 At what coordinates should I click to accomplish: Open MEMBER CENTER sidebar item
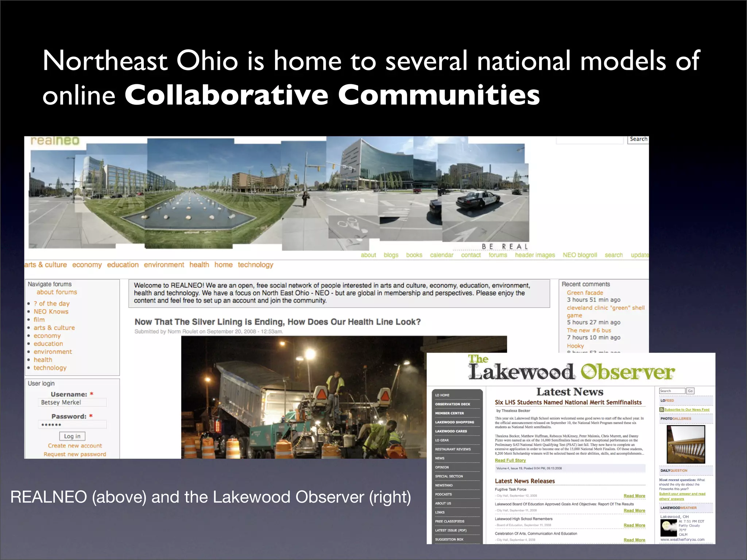[449, 413]
